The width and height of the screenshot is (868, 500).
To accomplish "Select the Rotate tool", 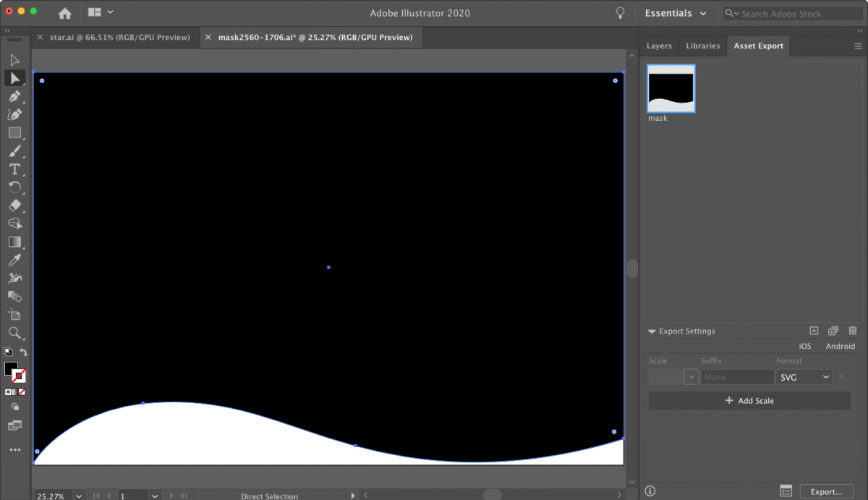I will (14, 187).
